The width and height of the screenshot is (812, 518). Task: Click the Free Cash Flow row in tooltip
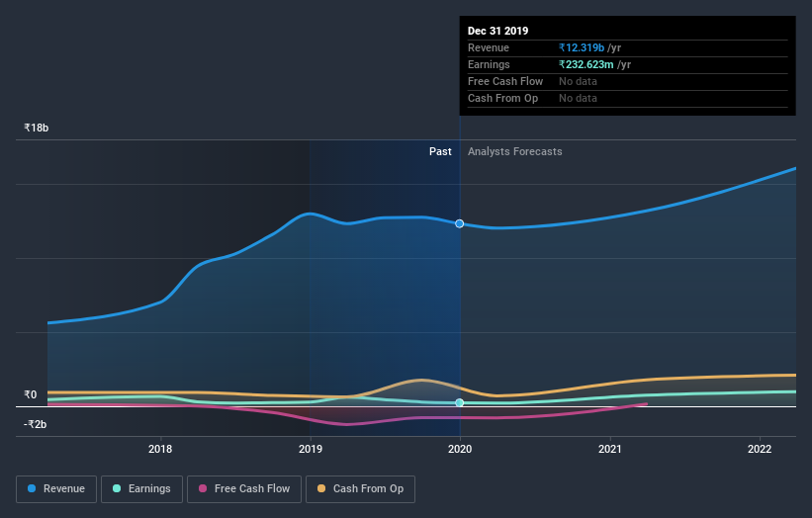[x=628, y=82]
